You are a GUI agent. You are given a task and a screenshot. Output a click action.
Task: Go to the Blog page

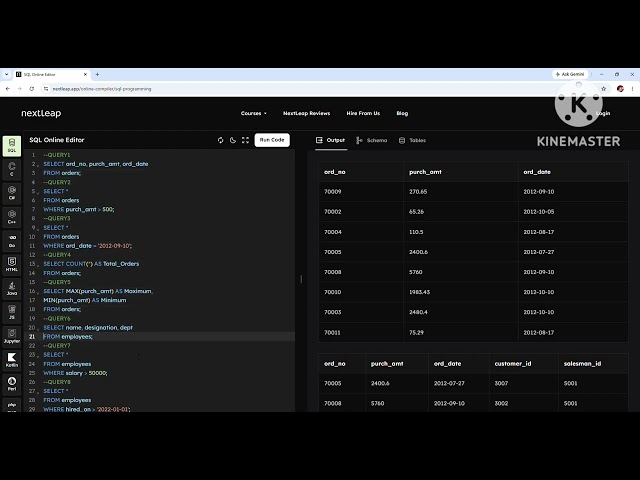pos(402,113)
